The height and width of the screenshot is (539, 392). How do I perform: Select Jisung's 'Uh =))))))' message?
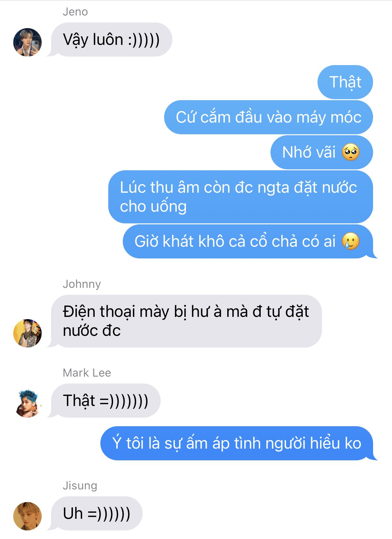97,513
